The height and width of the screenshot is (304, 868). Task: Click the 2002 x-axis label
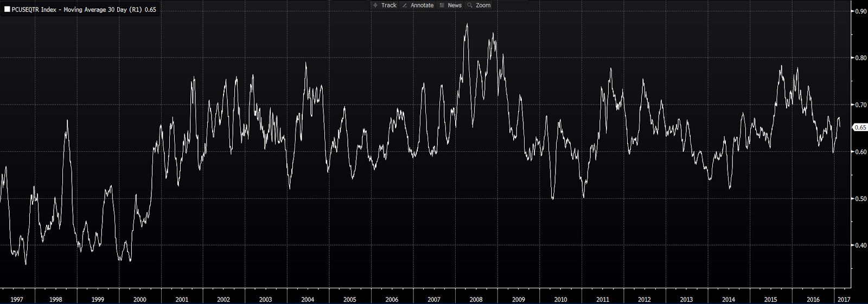coord(224,299)
